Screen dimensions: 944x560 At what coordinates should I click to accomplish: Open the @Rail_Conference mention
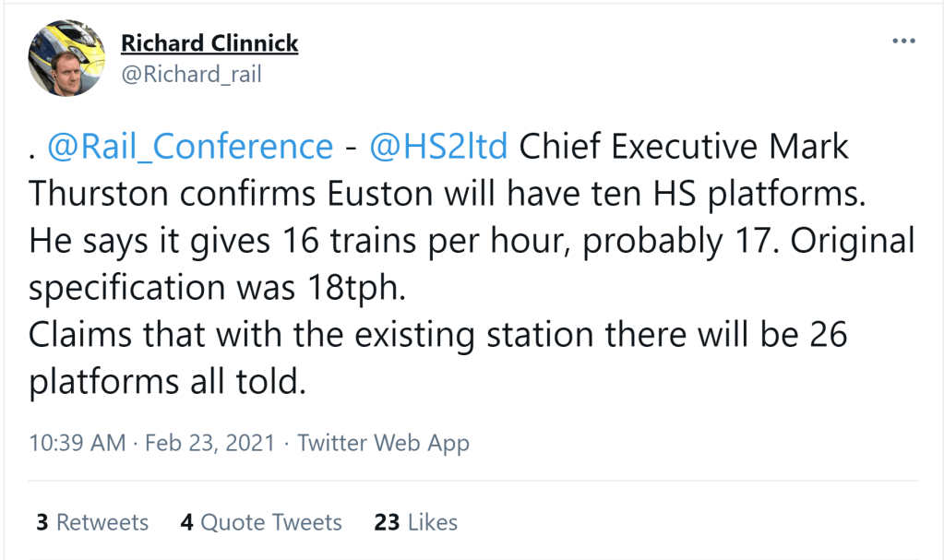point(189,147)
